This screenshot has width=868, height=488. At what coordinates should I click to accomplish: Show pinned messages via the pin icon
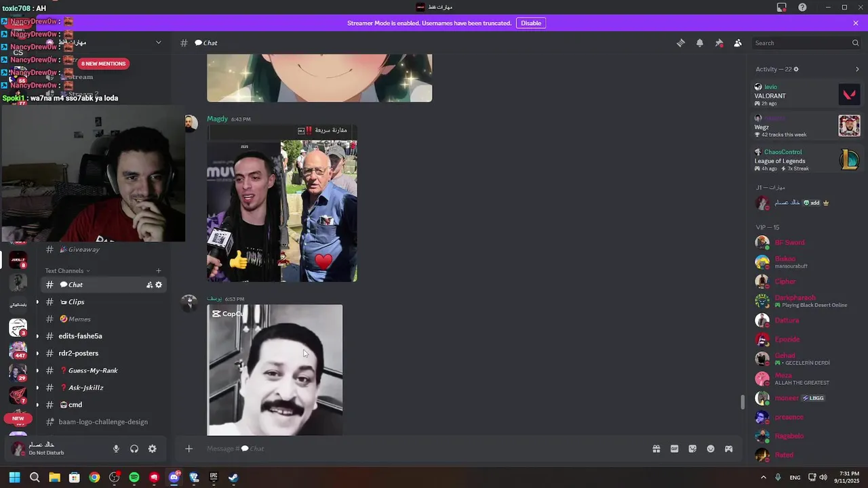[719, 43]
